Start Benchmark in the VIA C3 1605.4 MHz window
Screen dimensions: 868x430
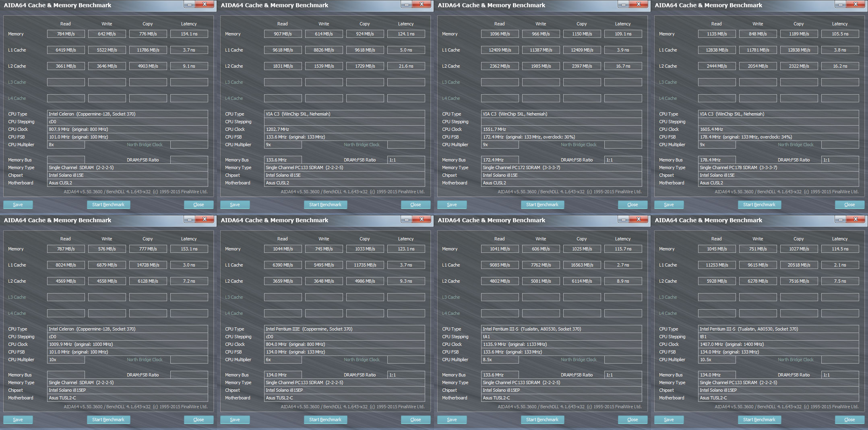[x=759, y=205]
